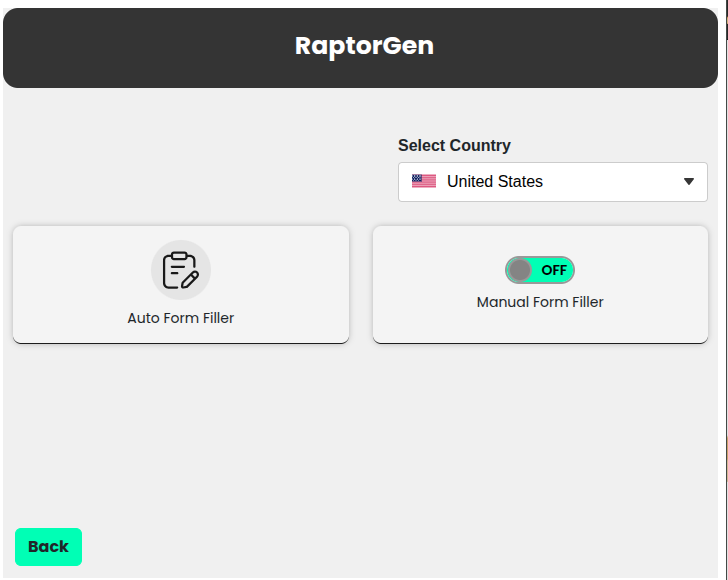
Task: Click the Auto Form Filler clipboard icon
Action: tap(179, 269)
